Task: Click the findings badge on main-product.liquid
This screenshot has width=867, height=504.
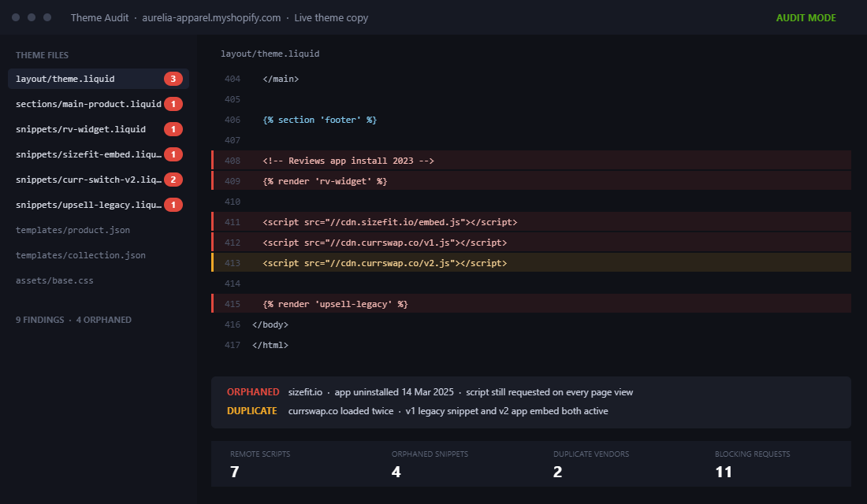Action: point(173,104)
